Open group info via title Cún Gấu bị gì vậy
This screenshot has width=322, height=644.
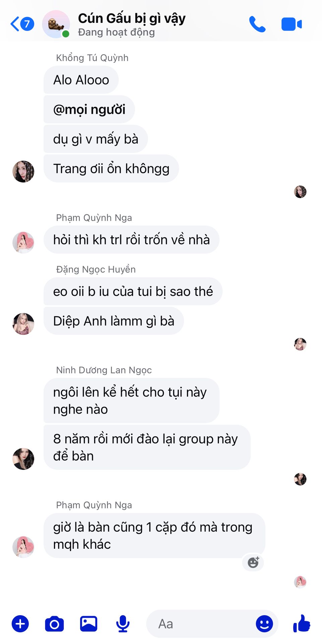pyautogui.click(x=132, y=18)
